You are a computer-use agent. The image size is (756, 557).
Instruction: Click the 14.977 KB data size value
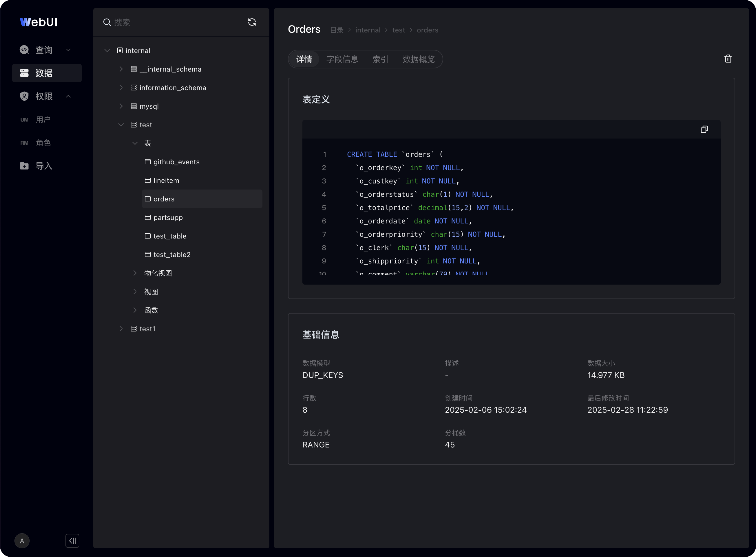pos(606,375)
